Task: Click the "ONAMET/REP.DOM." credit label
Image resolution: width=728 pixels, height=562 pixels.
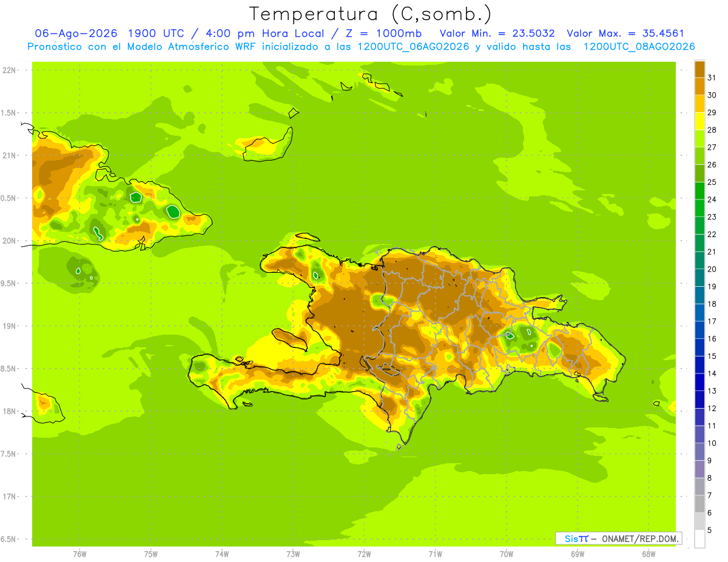Action: click(x=639, y=538)
